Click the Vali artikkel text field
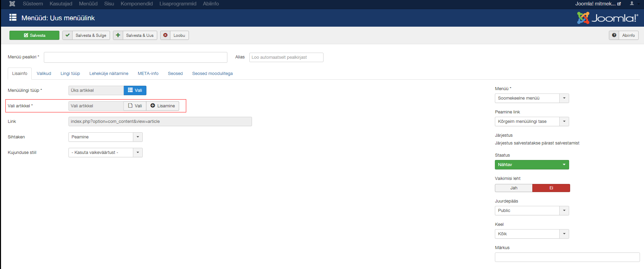The width and height of the screenshot is (644, 269). point(96,106)
